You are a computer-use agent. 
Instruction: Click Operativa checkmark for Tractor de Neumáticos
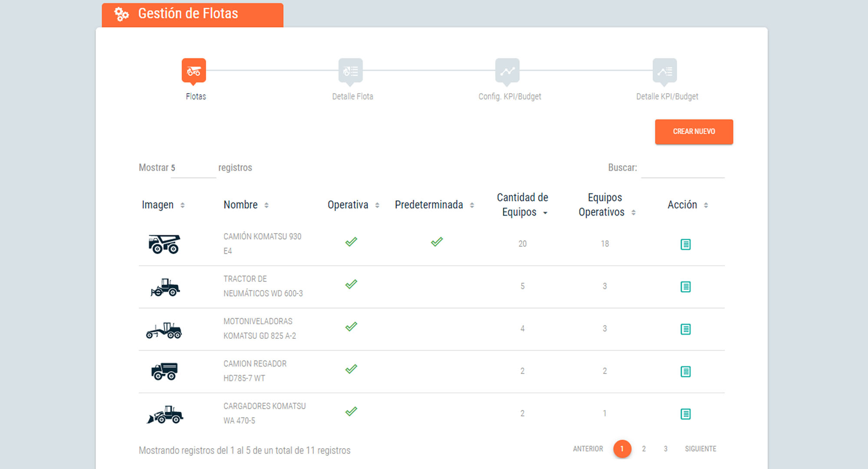pos(351,284)
